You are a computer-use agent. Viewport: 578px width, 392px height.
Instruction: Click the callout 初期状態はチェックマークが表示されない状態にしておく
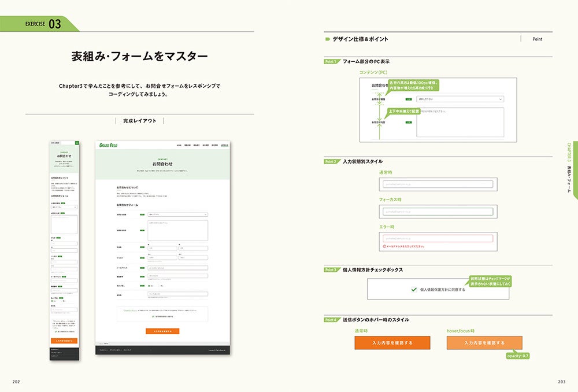point(490,282)
